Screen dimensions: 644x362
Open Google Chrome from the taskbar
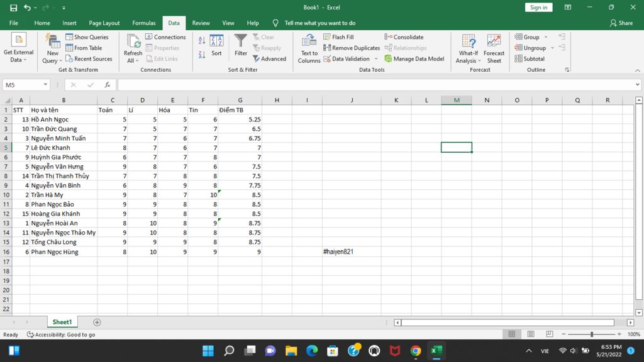(416, 351)
